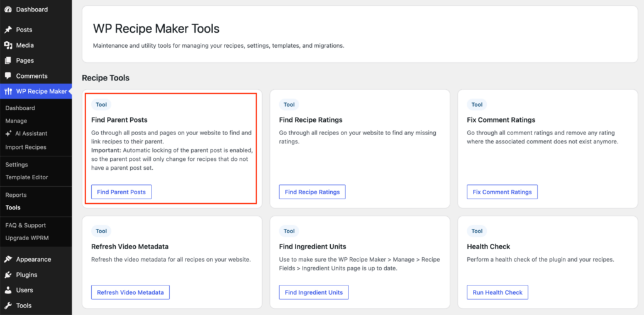Screen dimensions: 644x315
Task: Click the Find Ingredient Units button
Action: 314,292
